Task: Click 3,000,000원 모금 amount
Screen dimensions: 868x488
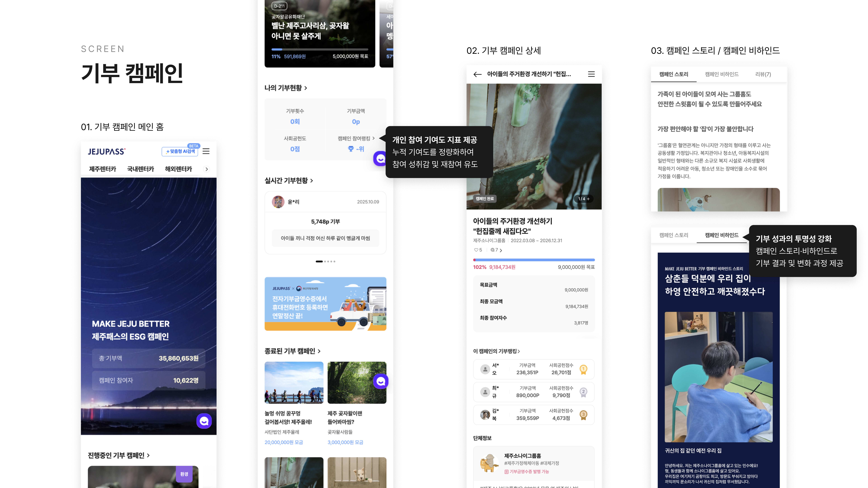Action: [345, 442]
